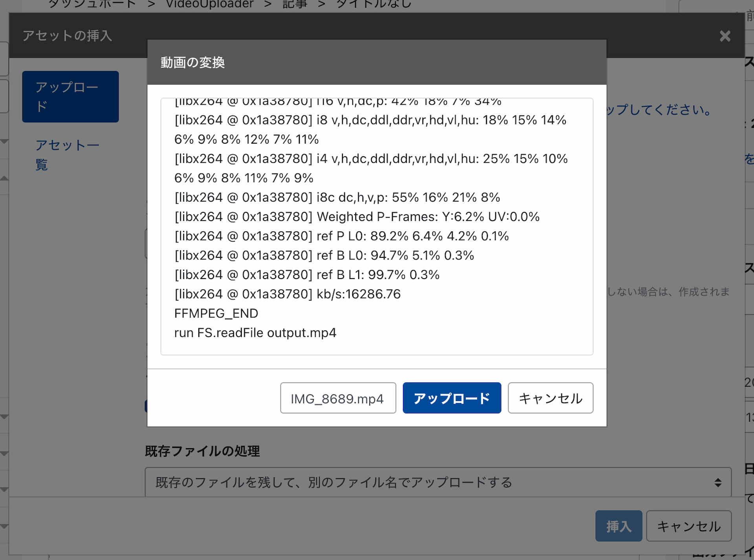Click the upward triangle on the left edge

click(4, 179)
